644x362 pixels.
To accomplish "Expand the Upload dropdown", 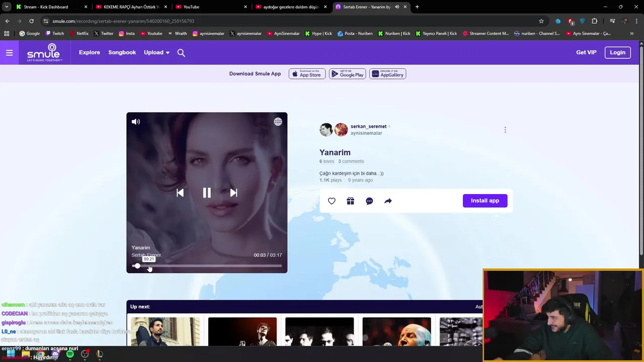I will (x=156, y=52).
